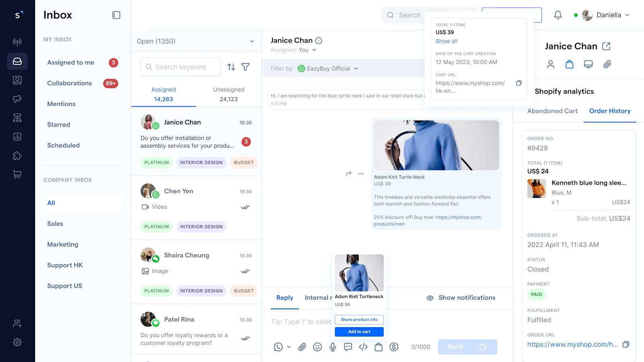Toggle Show notifications above the reply box

[461, 298]
